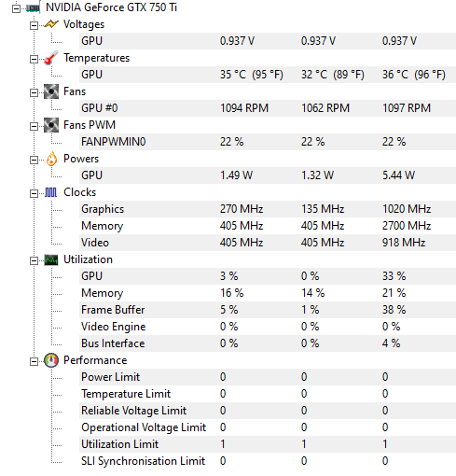
Task: Click the Fans PWM fan icon
Action: point(51,125)
